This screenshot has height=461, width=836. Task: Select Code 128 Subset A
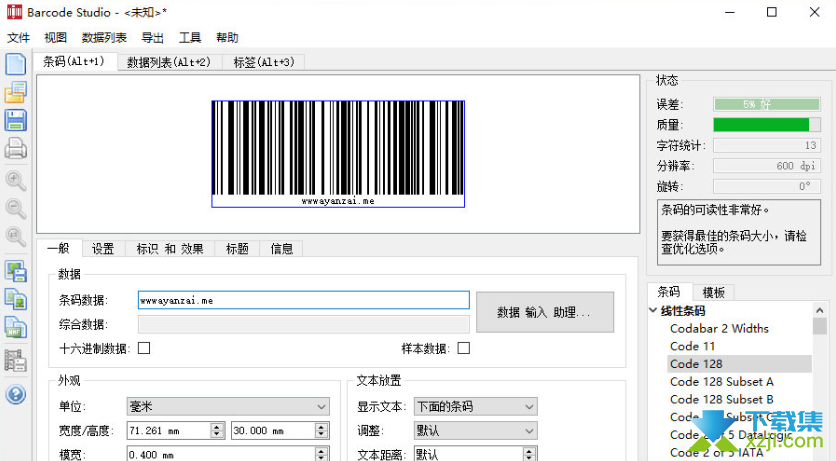tap(721, 382)
